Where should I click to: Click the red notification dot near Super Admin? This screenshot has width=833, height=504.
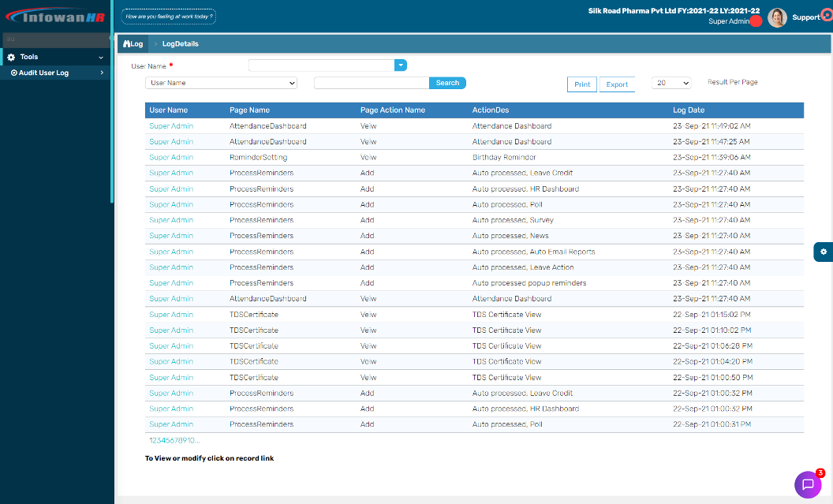(756, 21)
